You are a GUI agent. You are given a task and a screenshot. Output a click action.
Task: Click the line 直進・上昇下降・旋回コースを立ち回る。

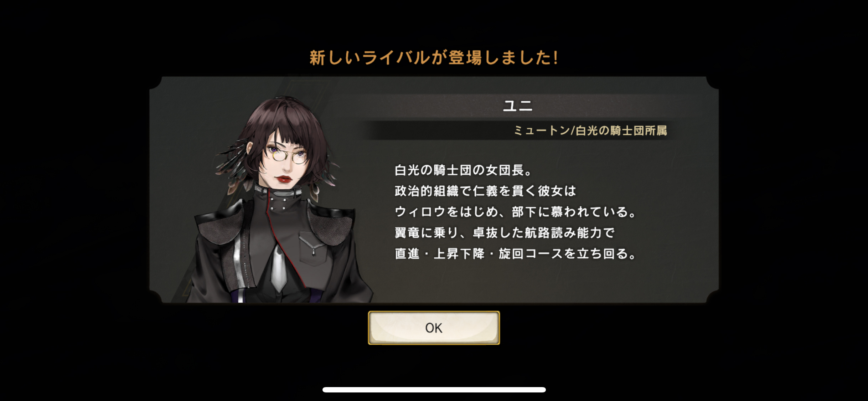click(x=515, y=253)
